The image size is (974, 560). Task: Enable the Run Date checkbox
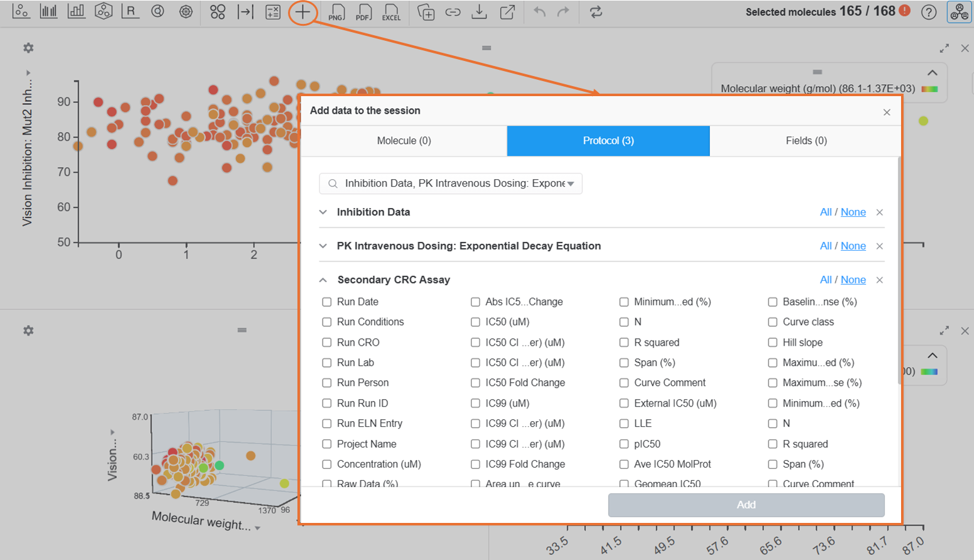coord(326,302)
